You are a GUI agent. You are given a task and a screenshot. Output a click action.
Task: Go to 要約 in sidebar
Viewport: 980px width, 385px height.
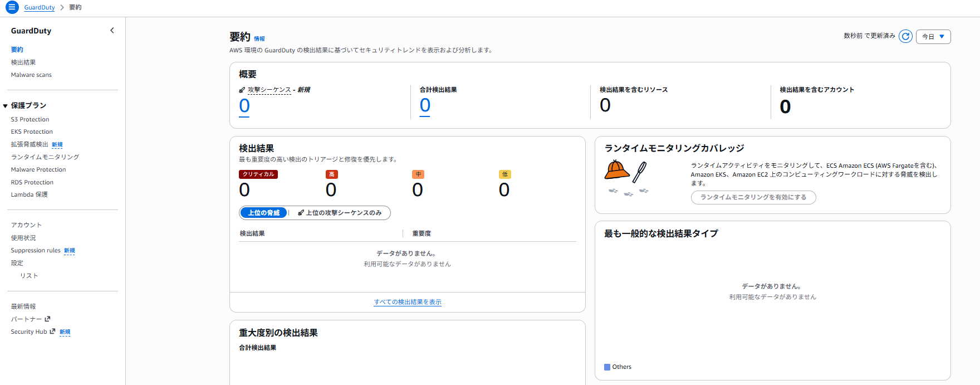(x=17, y=50)
